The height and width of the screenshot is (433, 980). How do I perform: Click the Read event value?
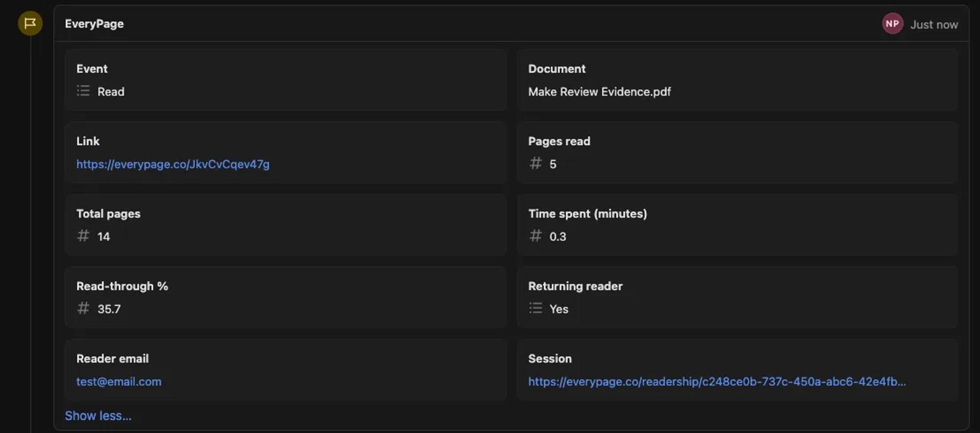click(x=111, y=92)
